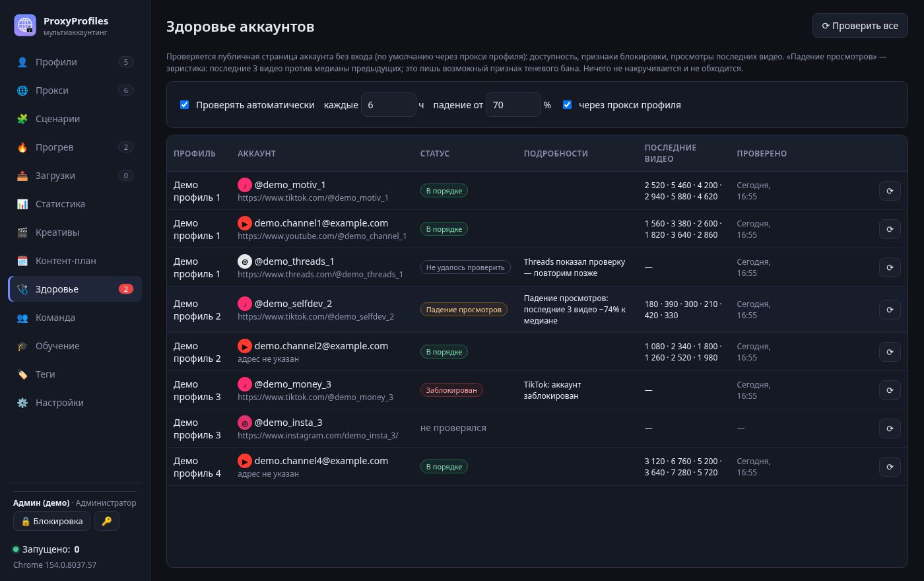Click the 'Проверить все' button

(860, 26)
